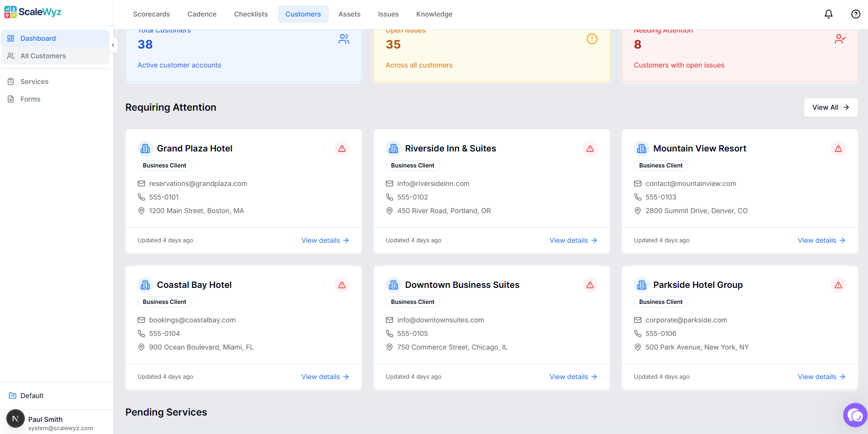View details for Grand Plaza Hotel
Image resolution: width=868 pixels, height=434 pixels.
click(x=325, y=240)
